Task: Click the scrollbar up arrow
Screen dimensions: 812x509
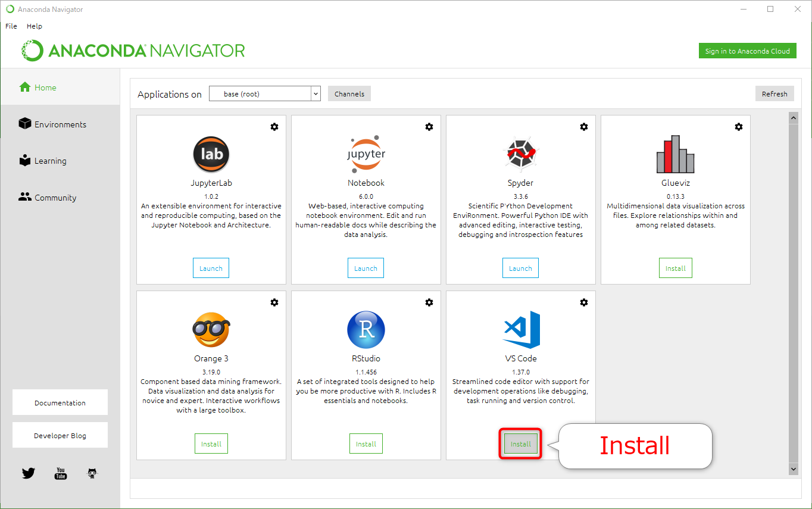Action: click(793, 118)
